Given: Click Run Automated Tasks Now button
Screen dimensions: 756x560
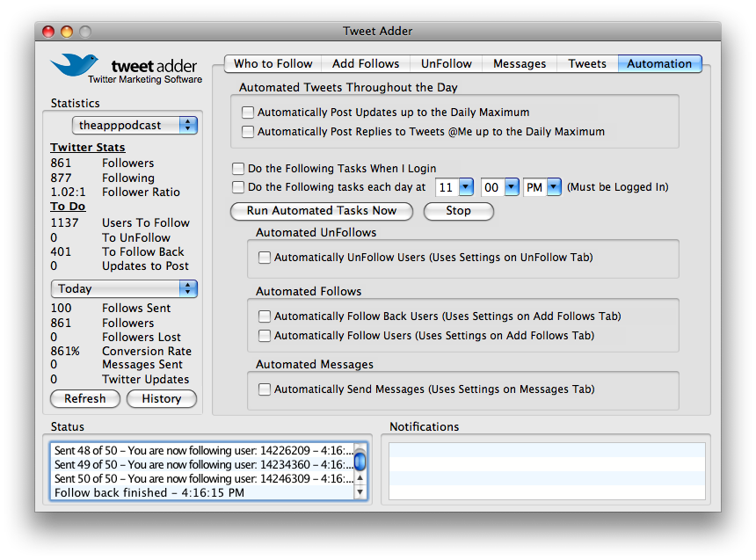Looking at the screenshot, I should coord(322,211).
